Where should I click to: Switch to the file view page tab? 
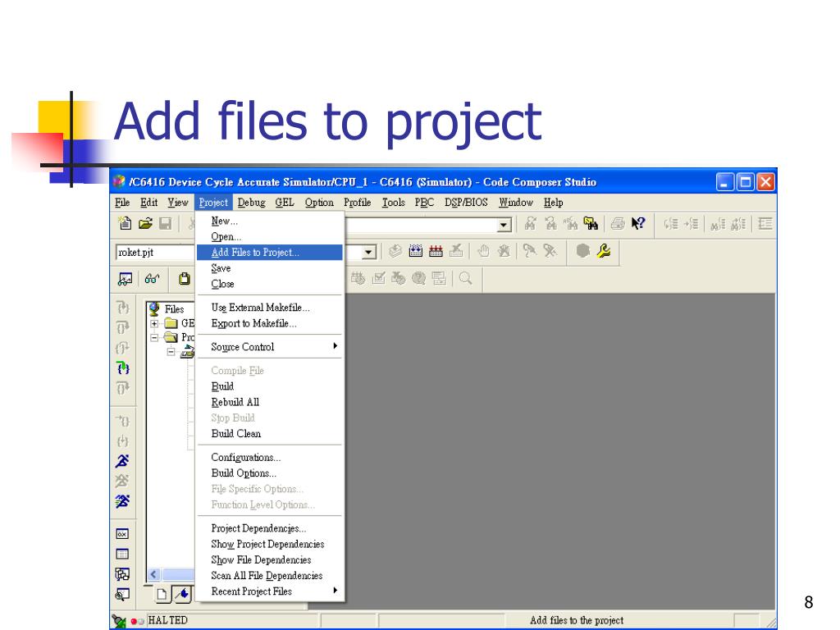pyautogui.click(x=162, y=594)
